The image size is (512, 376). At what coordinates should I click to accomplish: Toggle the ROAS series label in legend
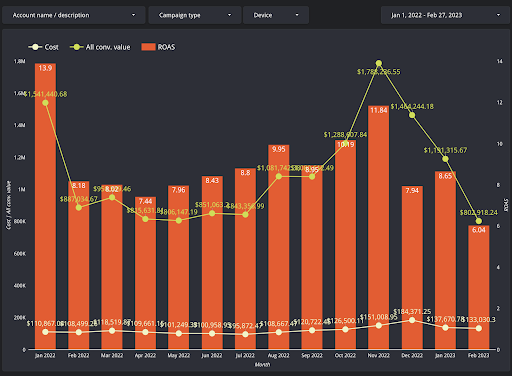click(x=166, y=47)
